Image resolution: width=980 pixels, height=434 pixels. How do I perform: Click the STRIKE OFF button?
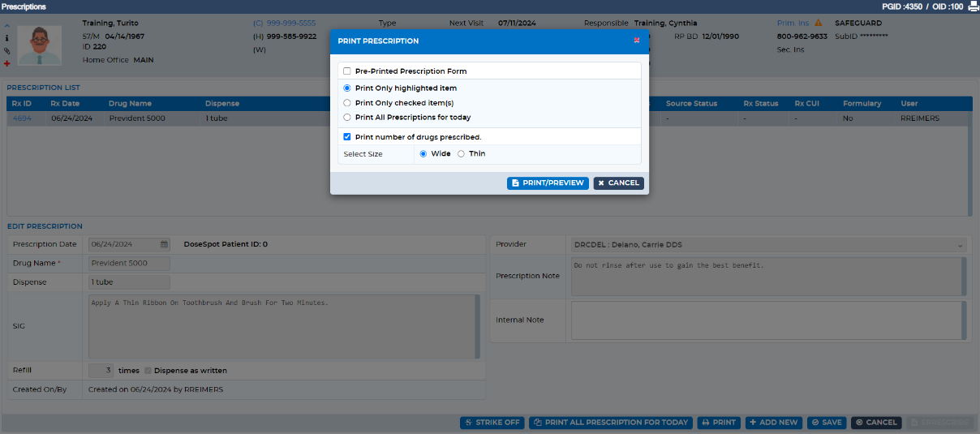492,423
